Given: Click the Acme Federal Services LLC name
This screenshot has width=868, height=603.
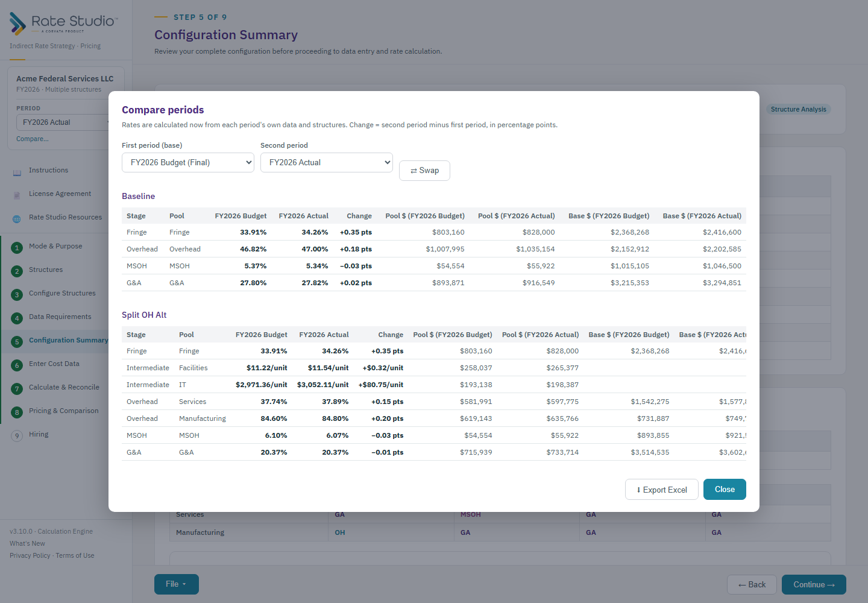Looking at the screenshot, I should coord(65,79).
